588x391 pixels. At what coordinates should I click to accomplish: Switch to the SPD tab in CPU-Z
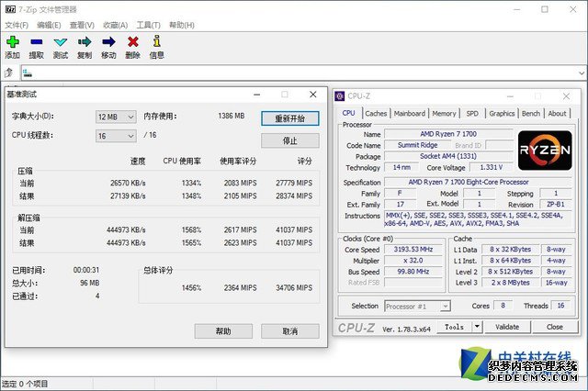(472, 114)
